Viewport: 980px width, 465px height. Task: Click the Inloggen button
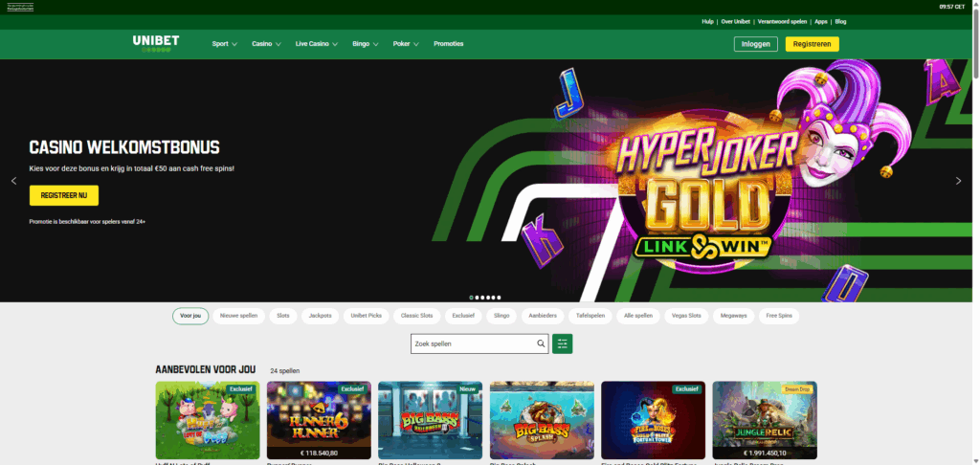coord(756,44)
